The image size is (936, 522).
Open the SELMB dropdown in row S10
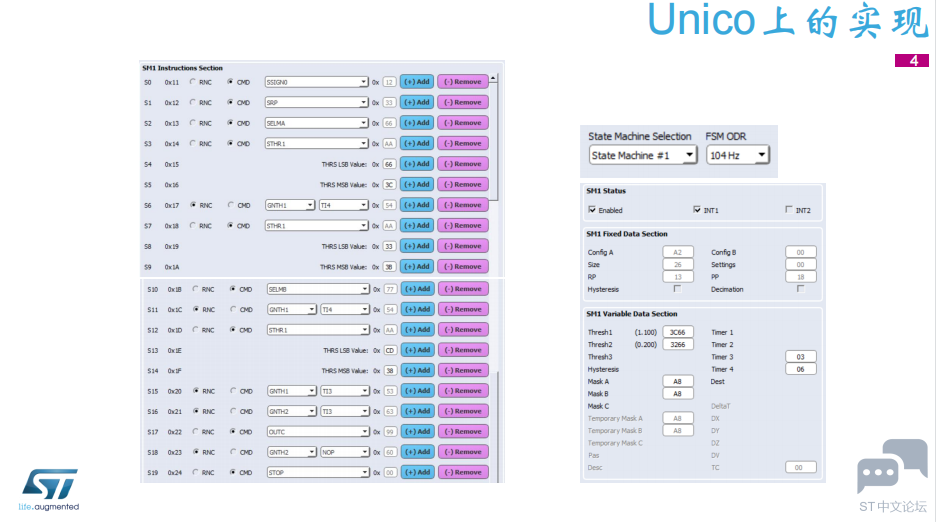click(x=318, y=289)
